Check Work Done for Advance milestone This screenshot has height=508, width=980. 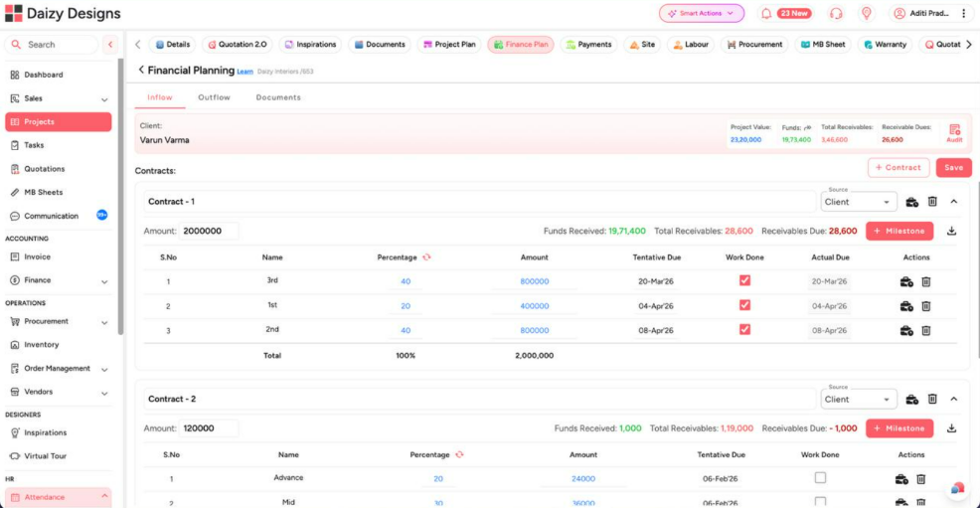coord(820,478)
